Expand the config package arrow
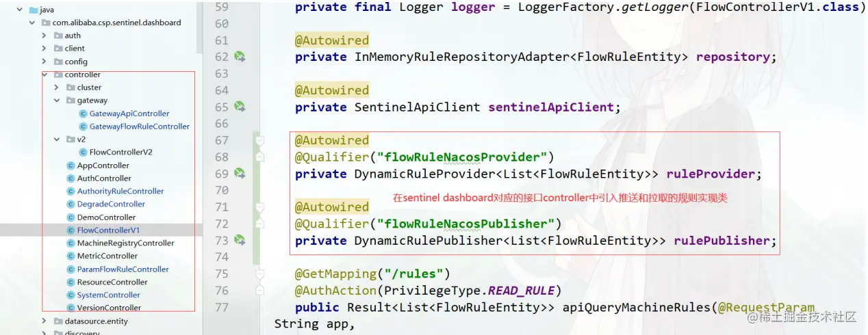The image size is (868, 335). pos(44,62)
